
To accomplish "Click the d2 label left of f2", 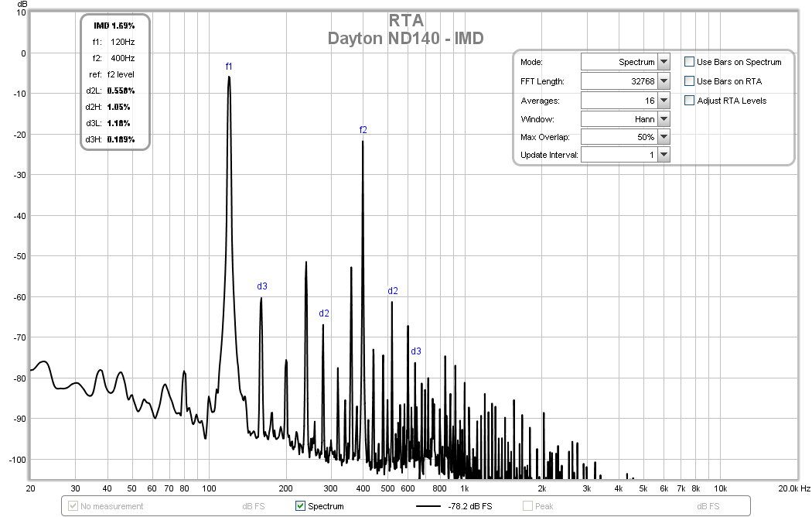I will coord(324,313).
